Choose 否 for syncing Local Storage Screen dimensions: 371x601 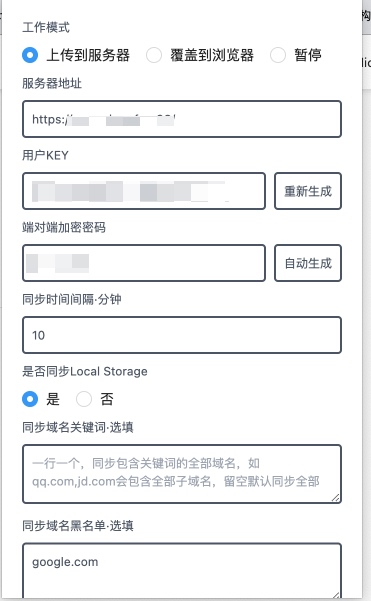click(x=84, y=399)
